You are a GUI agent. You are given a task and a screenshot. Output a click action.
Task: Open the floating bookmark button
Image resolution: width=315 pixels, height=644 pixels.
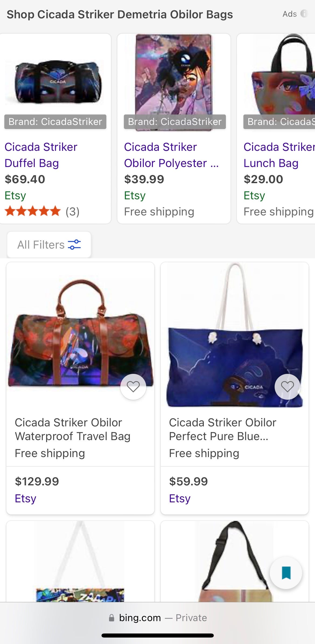coord(286,573)
